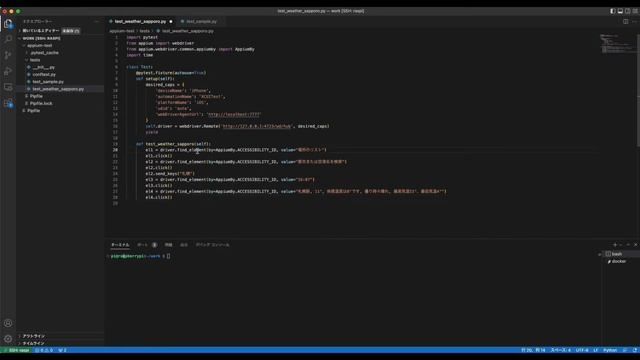Open the Accounts menu icon
The width and height of the screenshot is (640, 360).
tap(8, 323)
